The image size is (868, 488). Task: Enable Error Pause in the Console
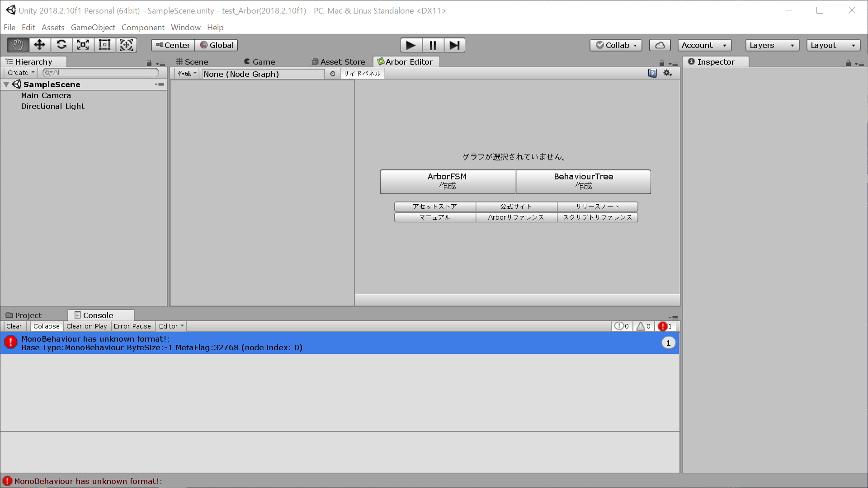132,326
